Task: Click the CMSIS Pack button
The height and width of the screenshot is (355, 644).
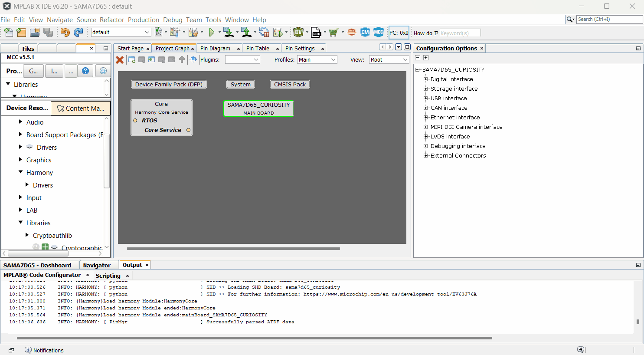Action: coord(290,84)
